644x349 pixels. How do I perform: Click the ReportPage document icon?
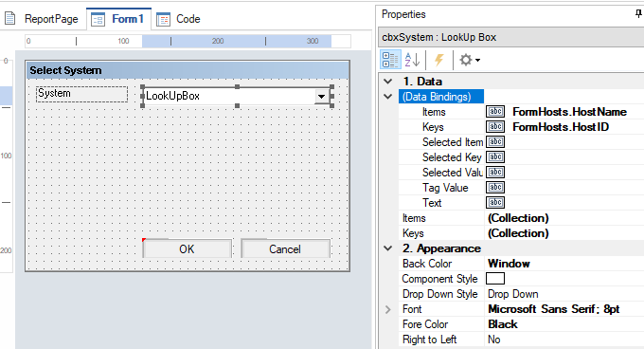pos(9,19)
